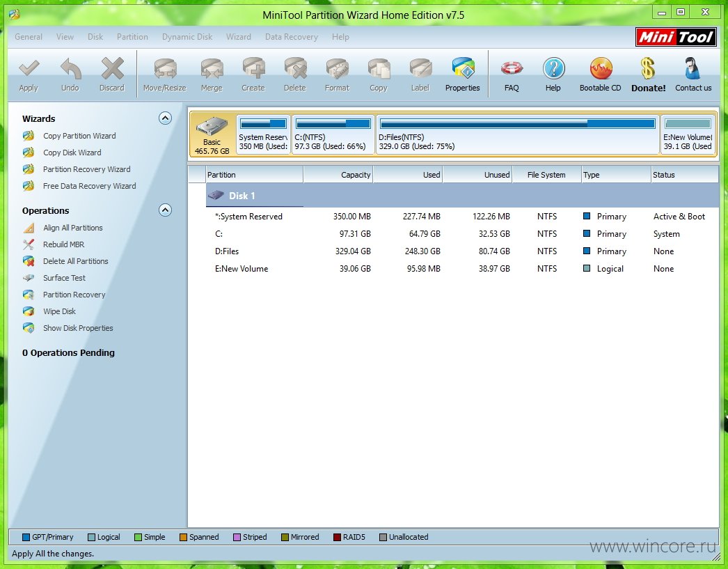This screenshot has height=569, width=728.
Task: Open the FAQ lifebuoy icon
Action: [x=512, y=69]
